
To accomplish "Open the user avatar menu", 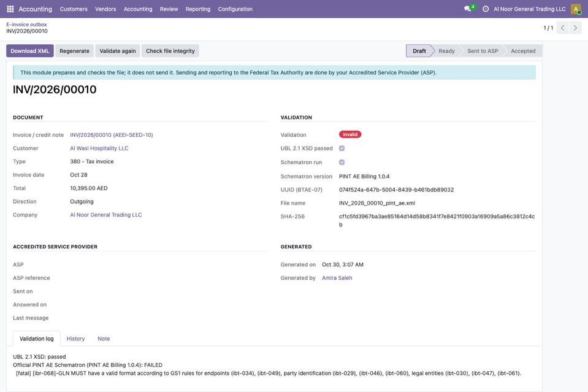I will pos(576,9).
